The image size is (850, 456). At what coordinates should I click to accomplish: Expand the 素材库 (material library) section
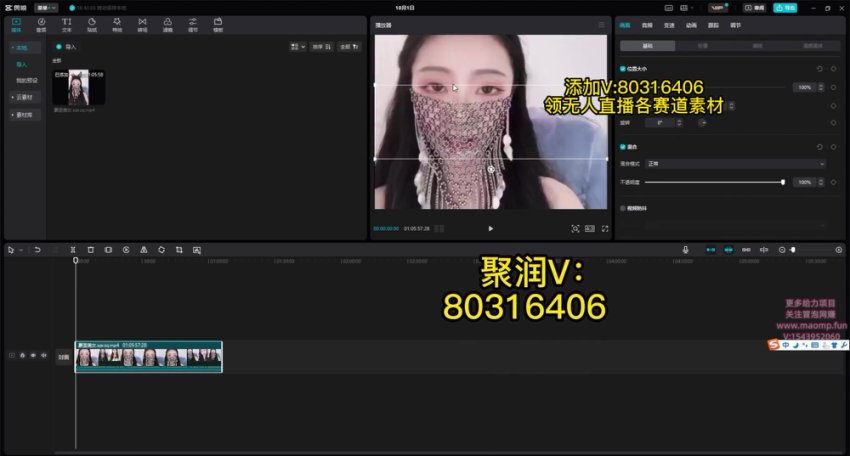pos(22,114)
